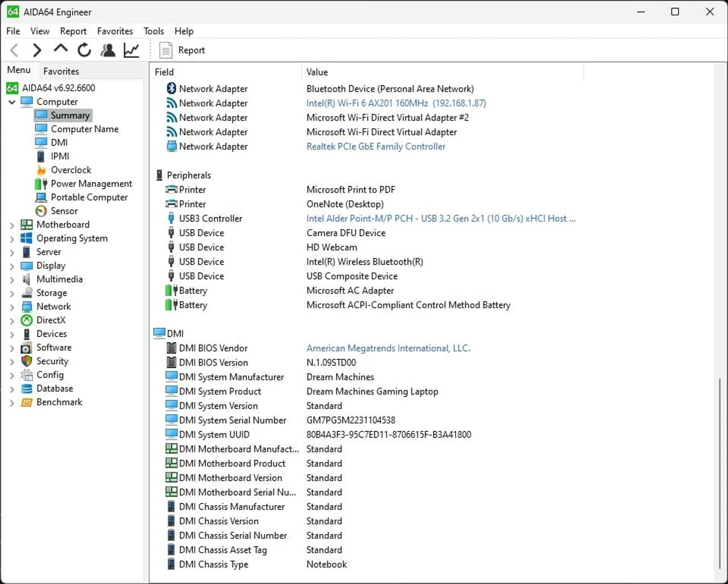Click the USB3 Controller icon
The height and width of the screenshot is (584, 728).
(171, 218)
